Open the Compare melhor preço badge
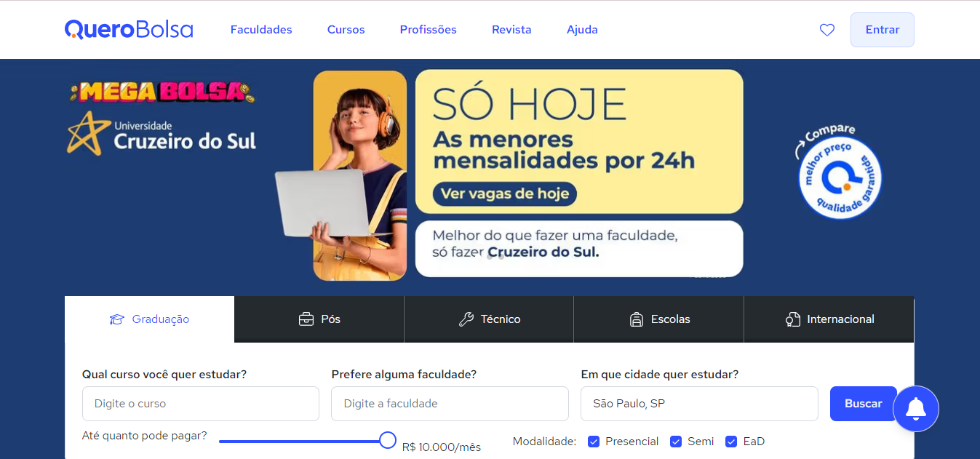Image resolution: width=980 pixels, height=459 pixels. pos(839,172)
